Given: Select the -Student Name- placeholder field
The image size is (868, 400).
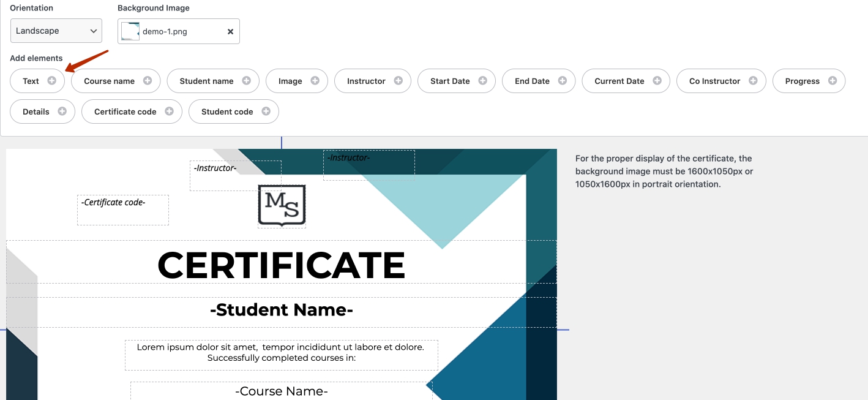Looking at the screenshot, I should (281, 310).
